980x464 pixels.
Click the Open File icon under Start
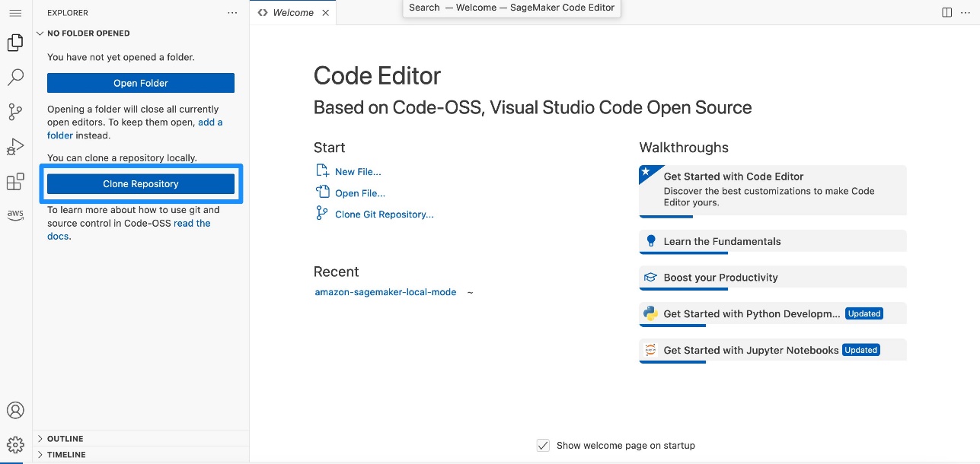[322, 192]
